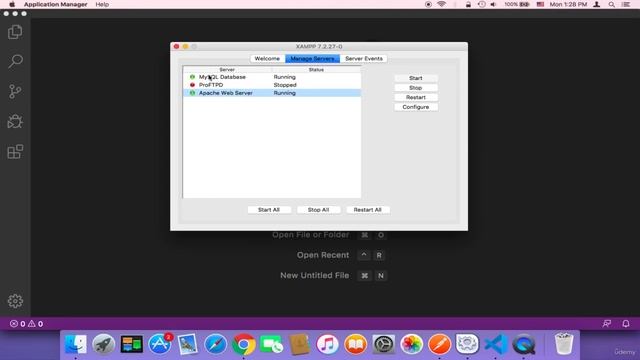The height and width of the screenshot is (360, 640).
Task: Switch to the Server Events tab
Action: click(364, 58)
